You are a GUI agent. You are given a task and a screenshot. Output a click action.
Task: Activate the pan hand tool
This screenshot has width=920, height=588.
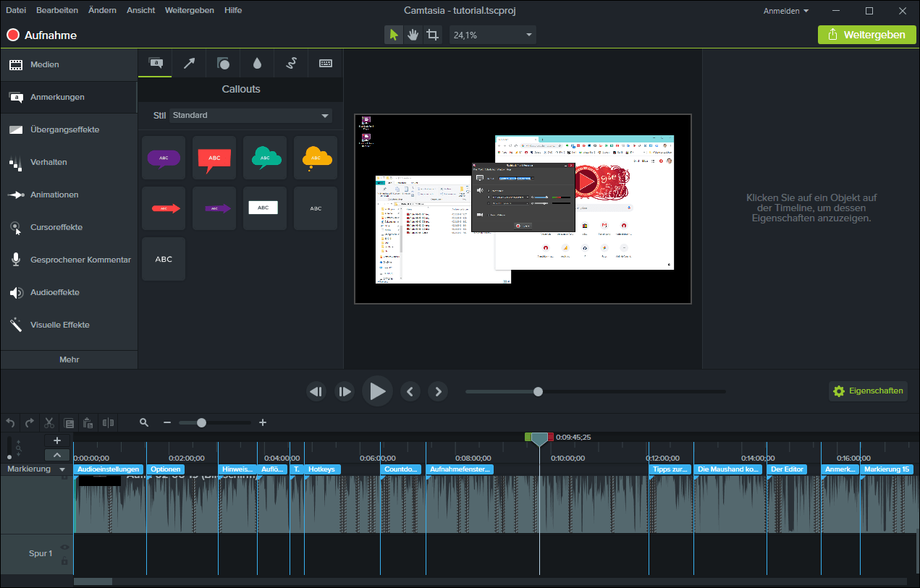click(413, 35)
